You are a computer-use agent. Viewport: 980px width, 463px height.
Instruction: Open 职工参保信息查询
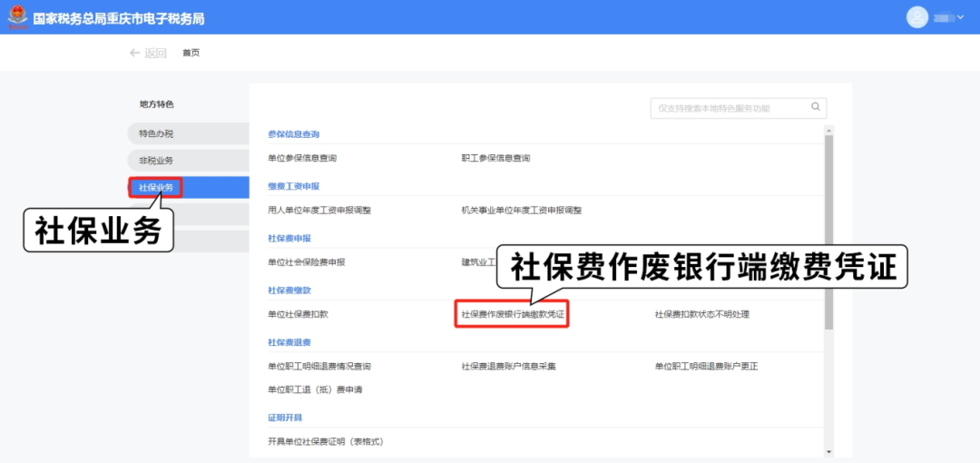(495, 158)
